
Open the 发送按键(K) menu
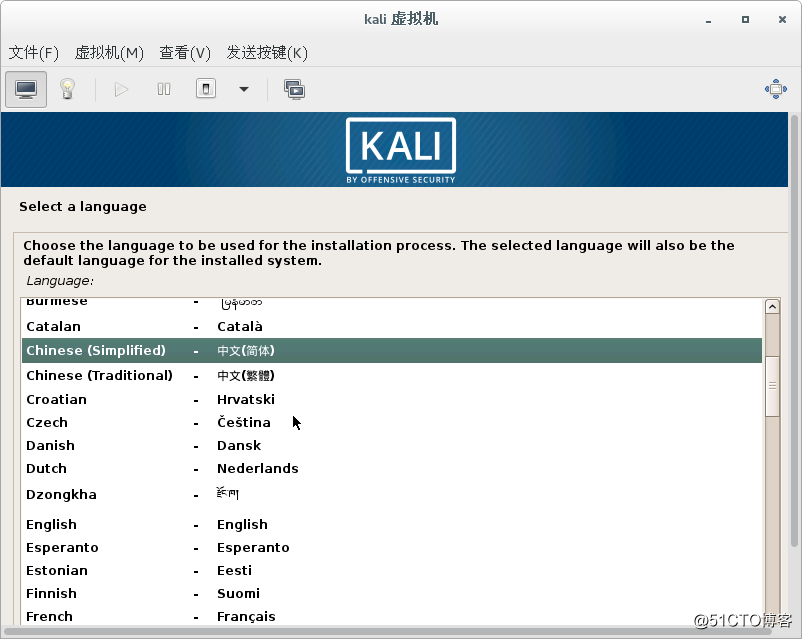tap(267, 53)
